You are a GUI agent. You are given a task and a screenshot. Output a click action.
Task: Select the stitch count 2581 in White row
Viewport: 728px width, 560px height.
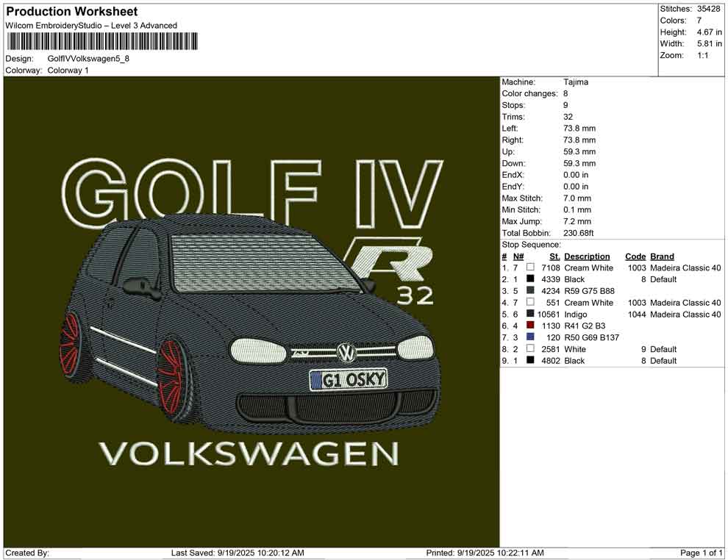tap(551, 349)
